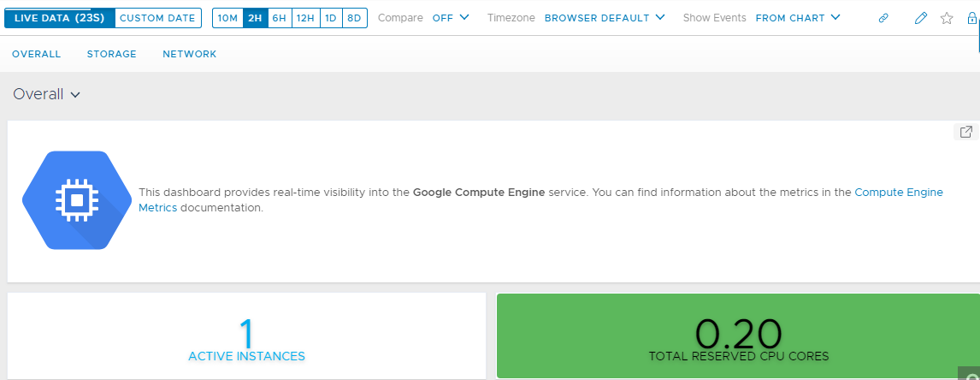980x380 pixels.
Task: Edit dashboard with the pencil icon
Action: tap(921, 18)
